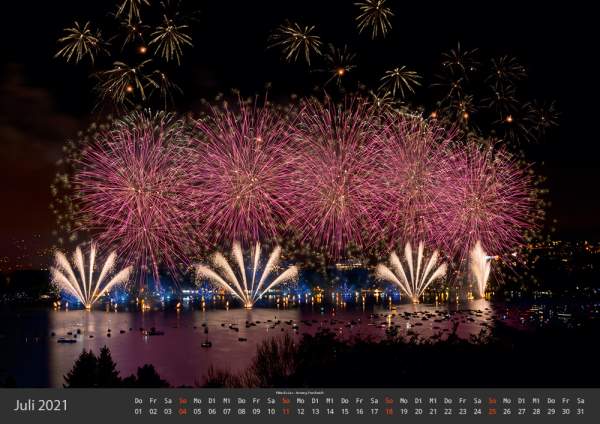Select date 20 in the calendar strip
600x424 pixels.
coord(419,412)
